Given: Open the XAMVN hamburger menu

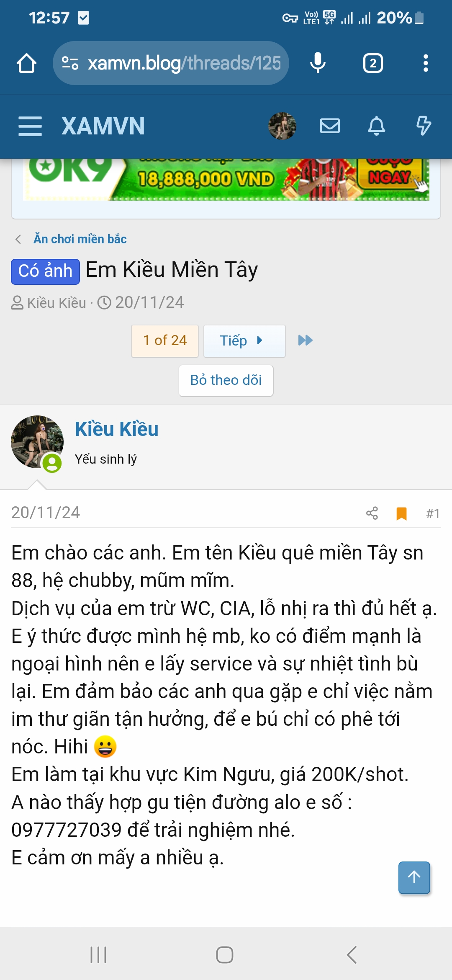Looking at the screenshot, I should click(x=30, y=126).
